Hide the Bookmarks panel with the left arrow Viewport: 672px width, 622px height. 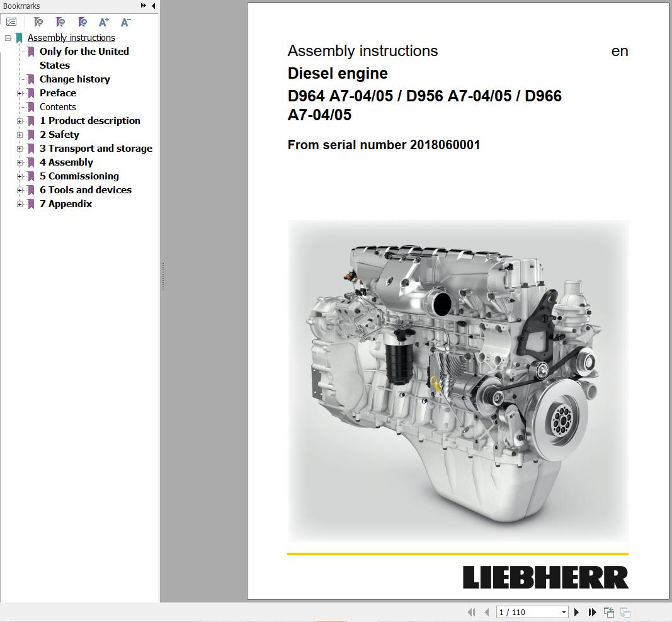pyautogui.click(x=154, y=6)
